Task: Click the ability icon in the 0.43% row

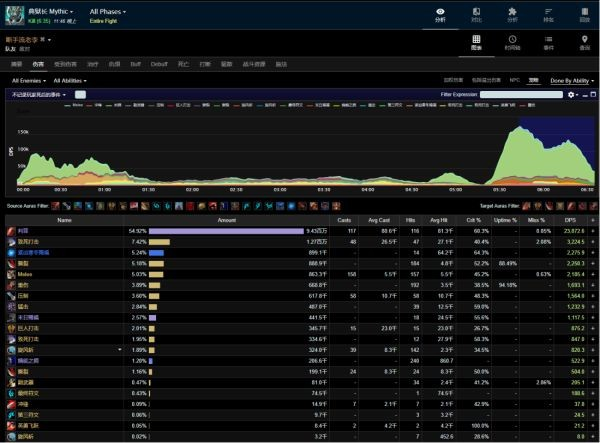Action: click(x=11, y=393)
